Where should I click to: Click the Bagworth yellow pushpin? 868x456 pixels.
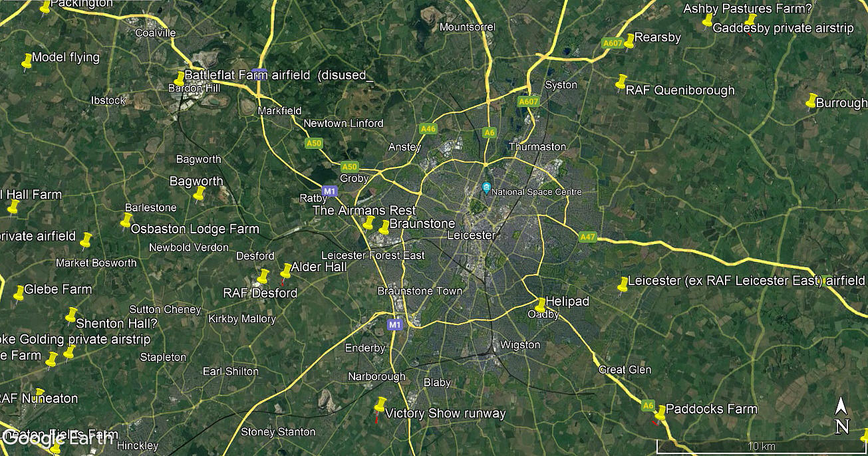click(x=199, y=194)
